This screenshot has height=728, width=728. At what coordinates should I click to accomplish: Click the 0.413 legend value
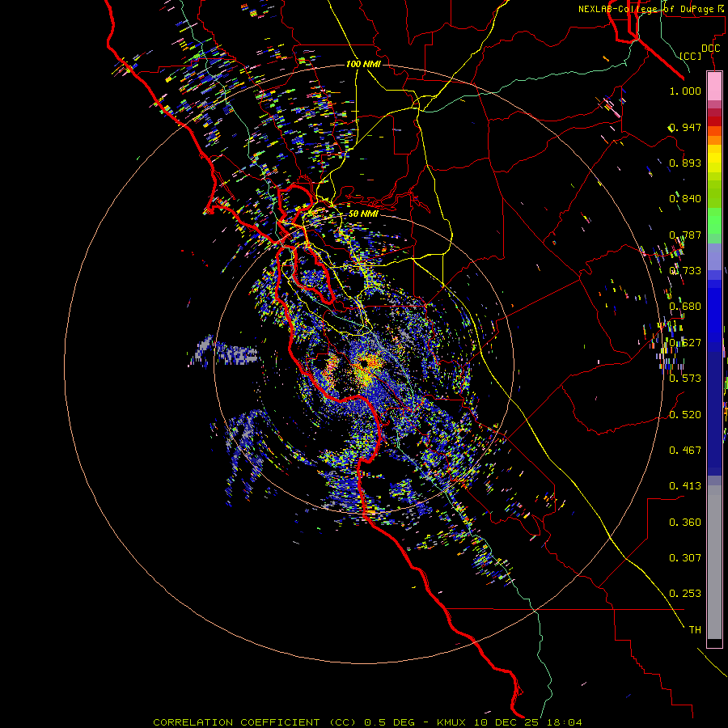[x=685, y=486]
